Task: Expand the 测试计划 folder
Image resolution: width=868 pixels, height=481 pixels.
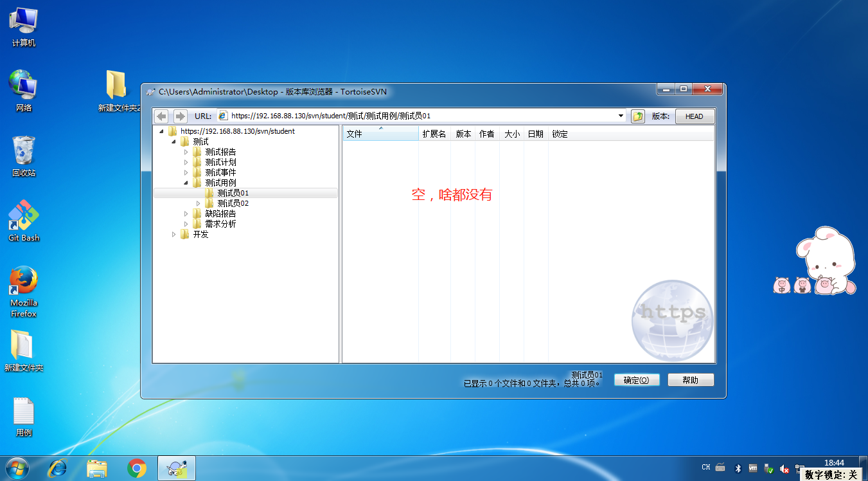Action: pyautogui.click(x=186, y=162)
